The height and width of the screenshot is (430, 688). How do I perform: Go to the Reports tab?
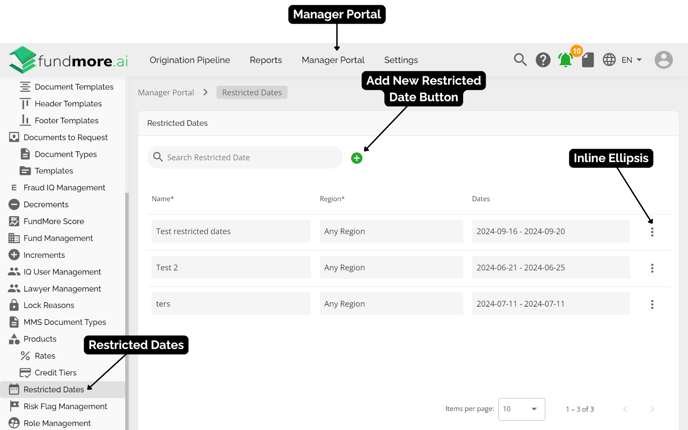tap(265, 60)
